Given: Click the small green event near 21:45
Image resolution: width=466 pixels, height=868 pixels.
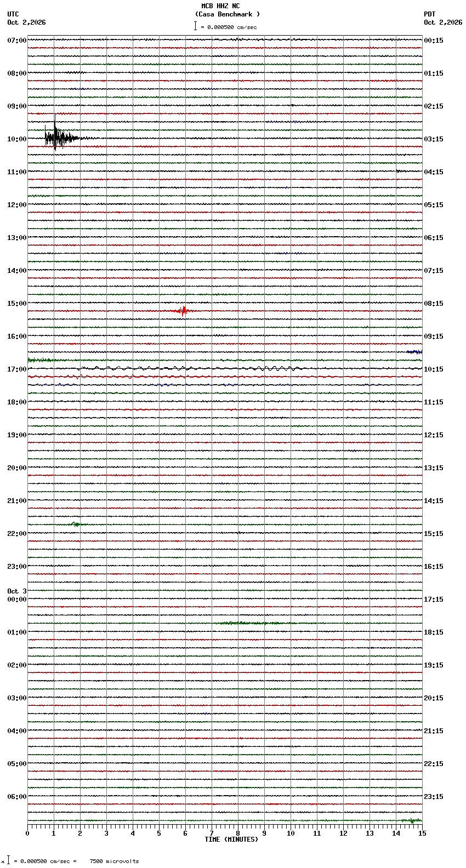Looking at the screenshot, I should 76,524.
